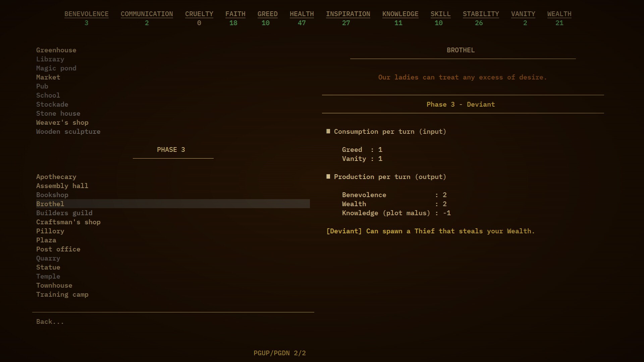Open the Pillory building details
The width and height of the screenshot is (644, 362).
point(50,231)
